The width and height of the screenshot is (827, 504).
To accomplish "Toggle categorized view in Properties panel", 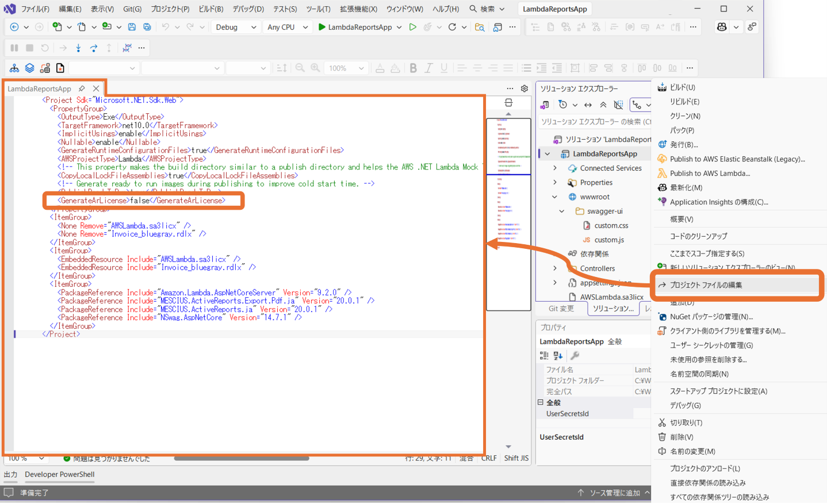I will click(x=544, y=356).
